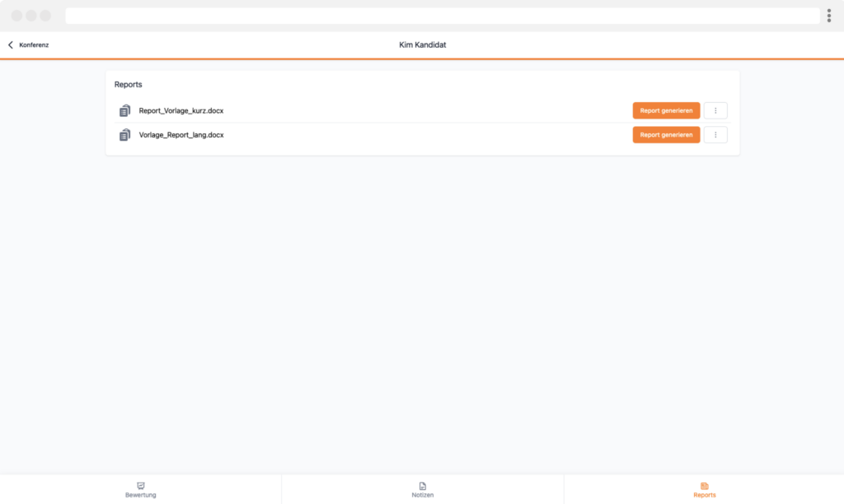Click document icon of Report_Vorlage_kurz.docx
Viewport: 844px width, 504px height.
point(125,111)
